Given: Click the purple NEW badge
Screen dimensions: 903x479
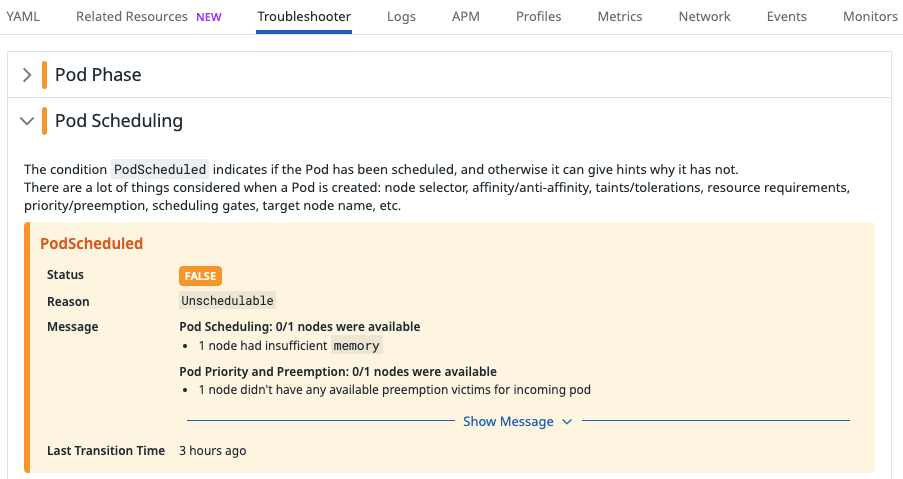Looking at the screenshot, I should (209, 17).
